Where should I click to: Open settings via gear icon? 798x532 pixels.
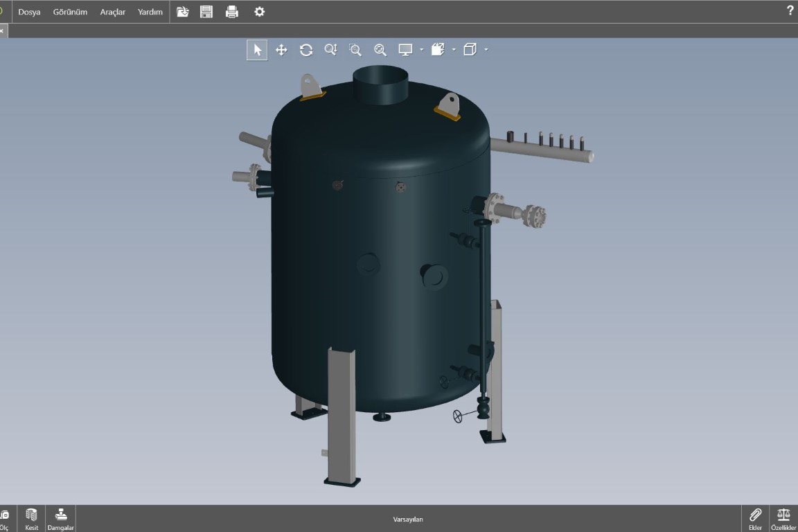260,12
